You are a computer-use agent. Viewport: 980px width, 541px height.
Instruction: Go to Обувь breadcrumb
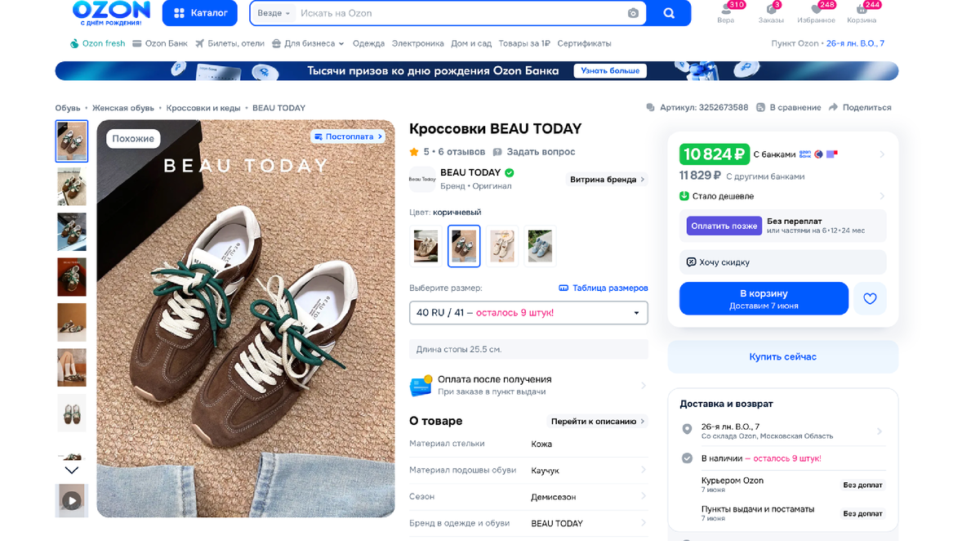coord(68,108)
